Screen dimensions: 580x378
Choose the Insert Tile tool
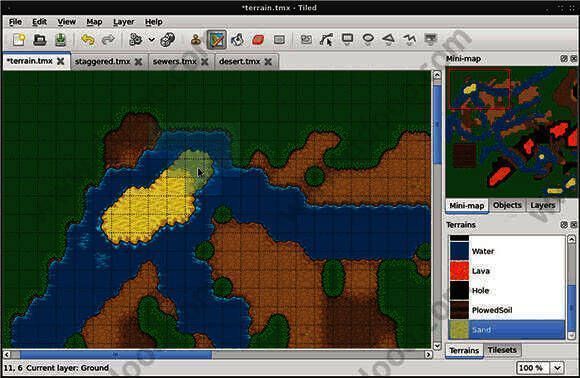[x=430, y=39]
